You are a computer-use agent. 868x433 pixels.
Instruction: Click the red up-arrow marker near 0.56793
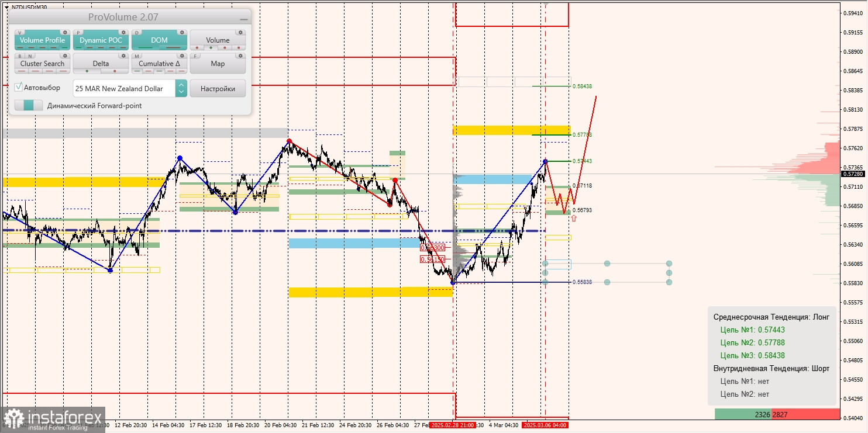click(574, 218)
